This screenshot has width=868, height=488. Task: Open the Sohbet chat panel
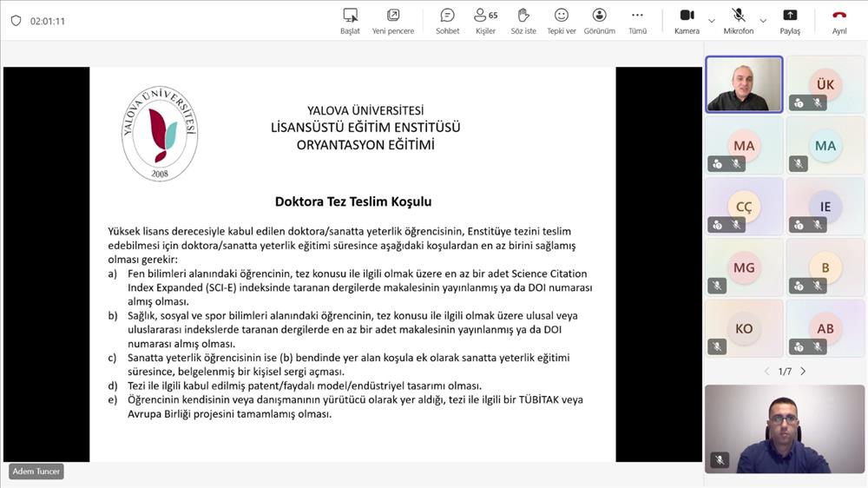point(447,21)
